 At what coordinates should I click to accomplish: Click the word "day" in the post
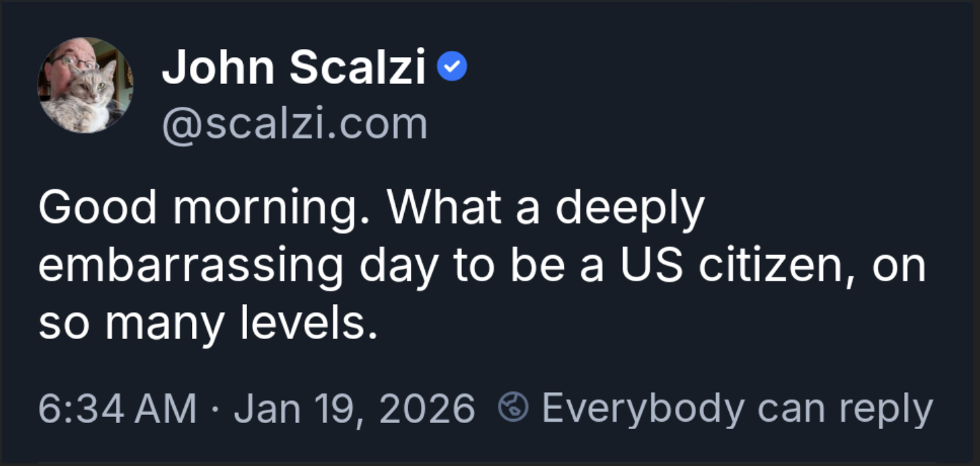click(397, 266)
